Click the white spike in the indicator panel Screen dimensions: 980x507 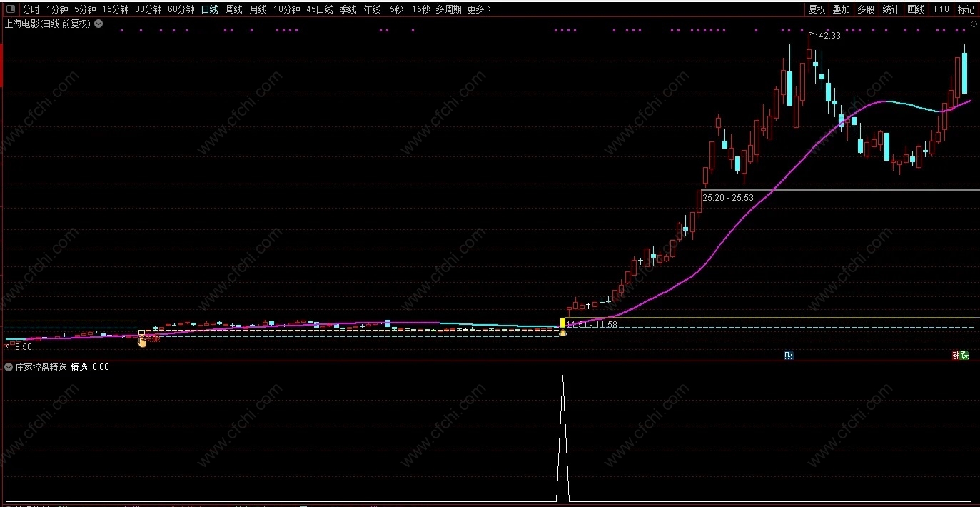point(562,438)
